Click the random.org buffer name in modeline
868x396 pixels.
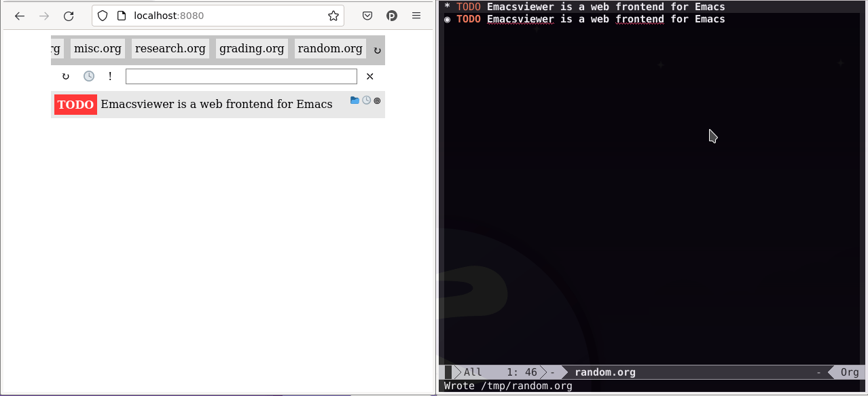pyautogui.click(x=605, y=372)
